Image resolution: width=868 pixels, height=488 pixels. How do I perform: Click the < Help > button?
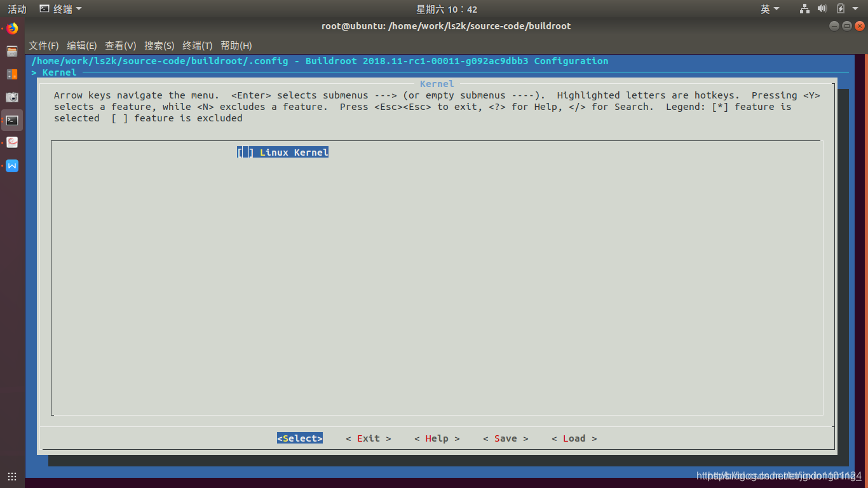(x=437, y=438)
